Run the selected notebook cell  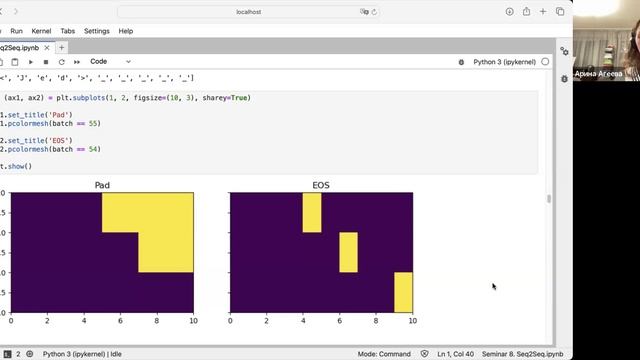31,62
